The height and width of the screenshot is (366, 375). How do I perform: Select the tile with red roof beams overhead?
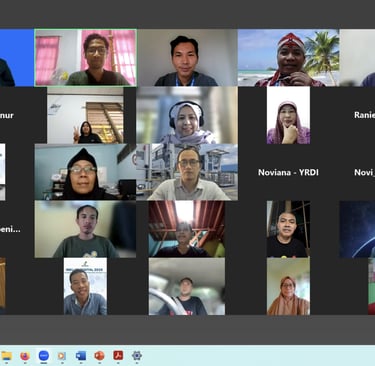187,229
